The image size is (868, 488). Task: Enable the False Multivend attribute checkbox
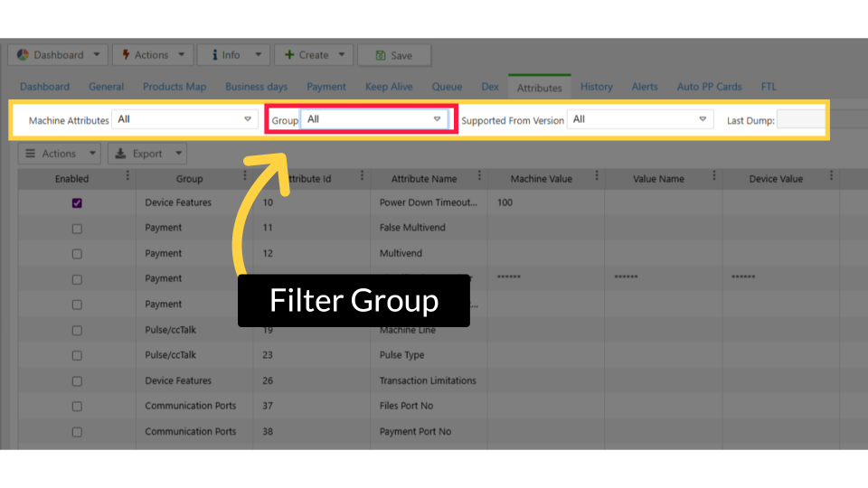[x=77, y=229]
